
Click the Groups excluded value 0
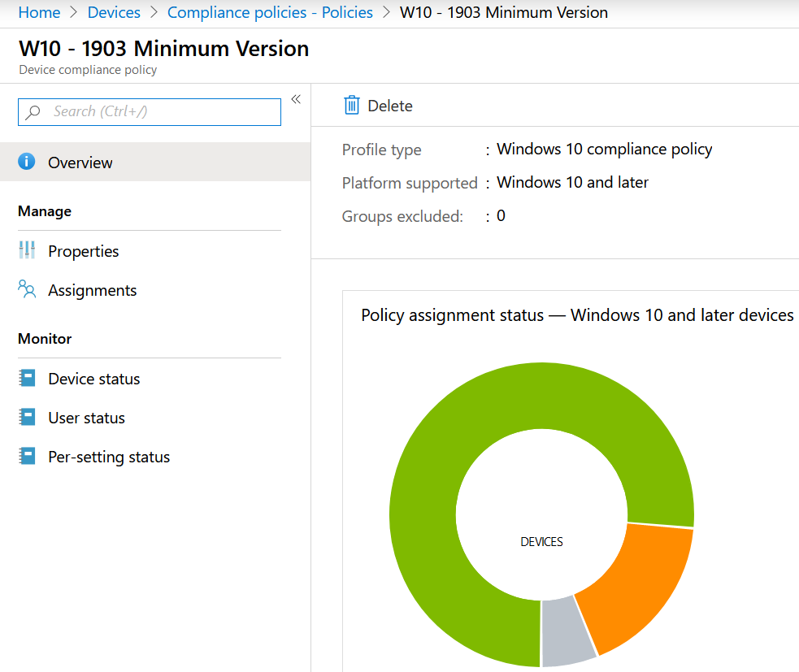coord(501,216)
